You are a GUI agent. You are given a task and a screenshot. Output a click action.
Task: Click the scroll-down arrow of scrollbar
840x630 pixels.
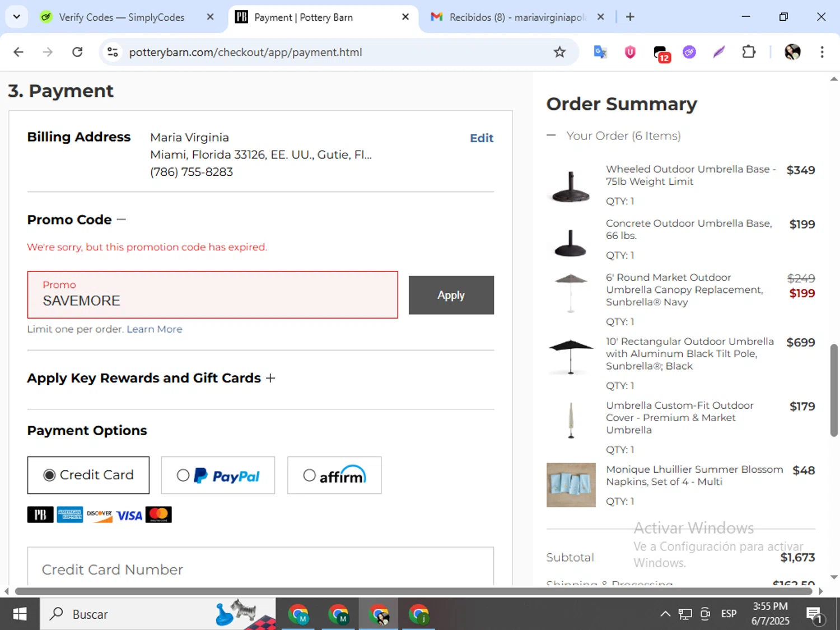834,577
